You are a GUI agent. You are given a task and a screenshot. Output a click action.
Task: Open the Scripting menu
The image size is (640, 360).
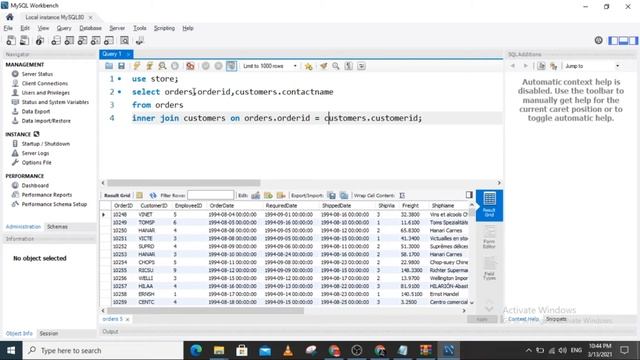[x=164, y=28]
